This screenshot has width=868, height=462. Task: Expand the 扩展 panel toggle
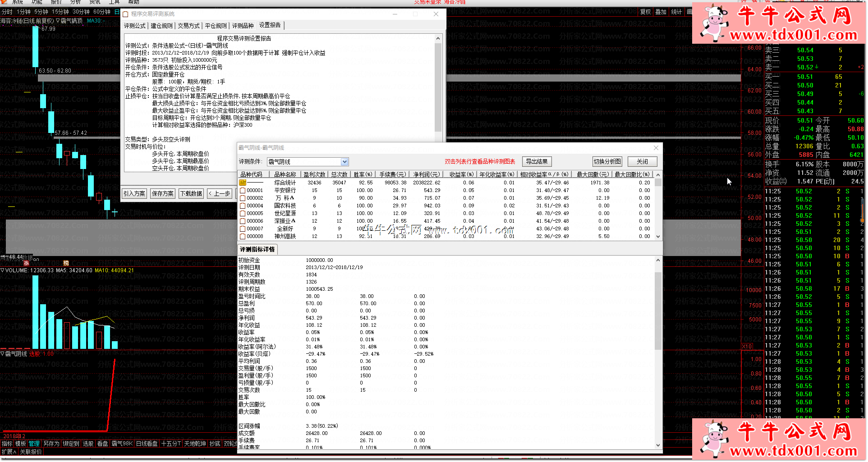[9, 452]
